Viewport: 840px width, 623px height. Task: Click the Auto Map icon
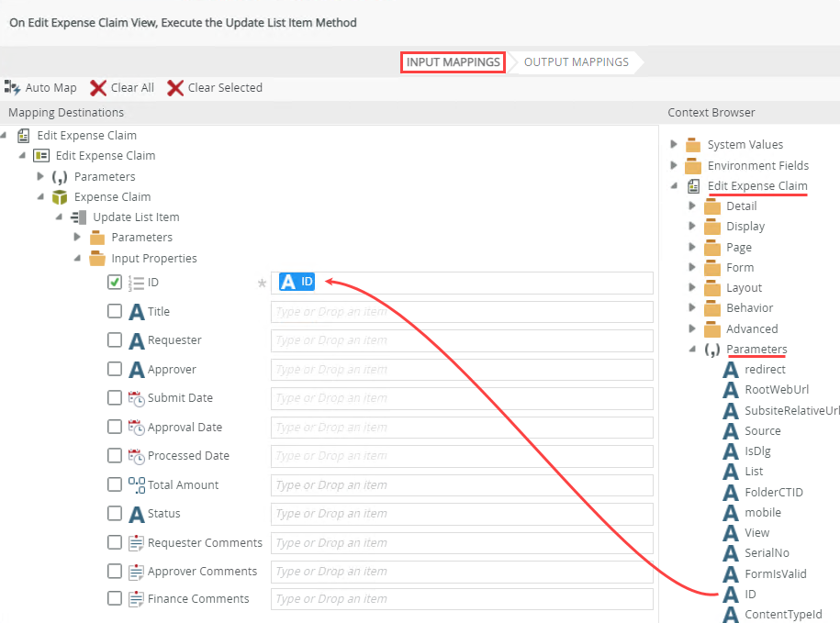pos(13,87)
